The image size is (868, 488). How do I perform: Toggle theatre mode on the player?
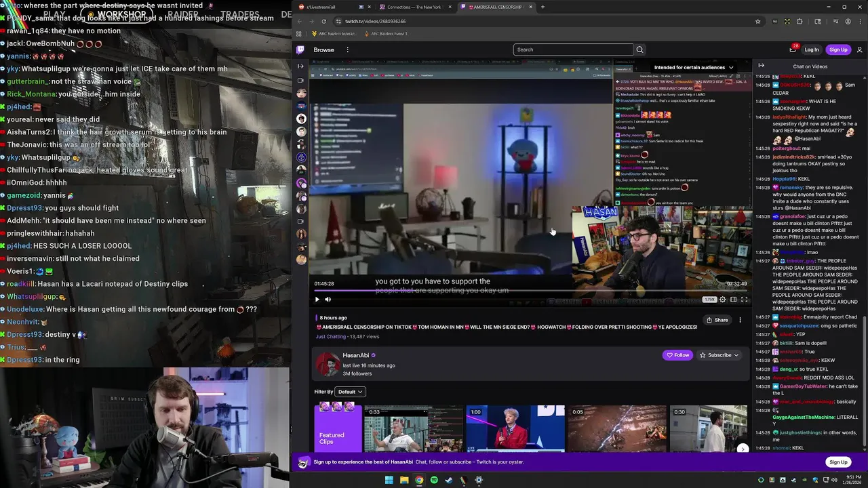click(x=733, y=299)
